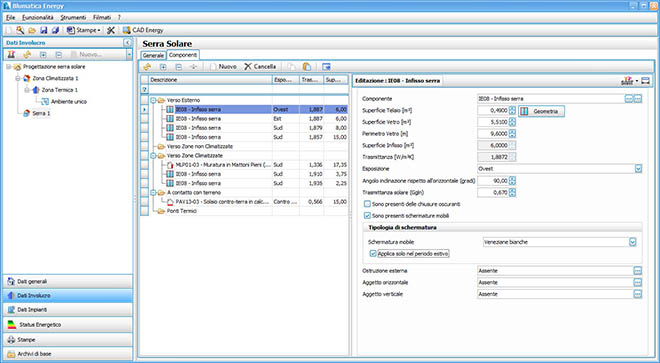Click the first browse button next to Componente
This screenshot has width=660, height=363.
(x=629, y=99)
